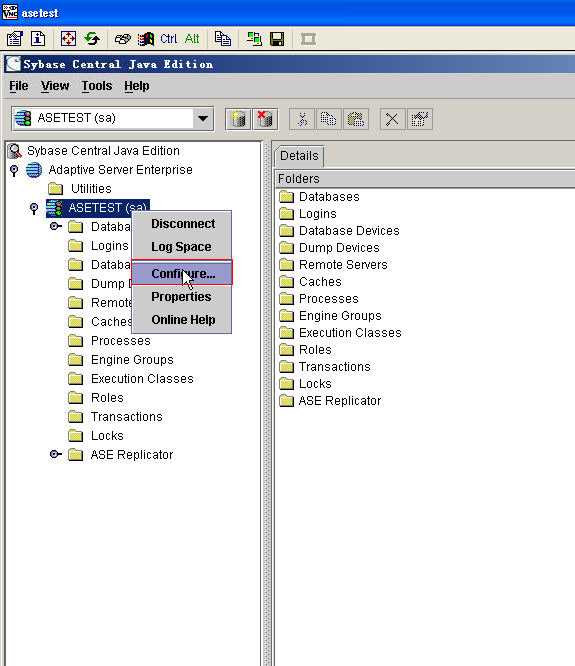Select Adaptive Server Enterprise in tree
The width and height of the screenshot is (575, 666).
click(120, 170)
